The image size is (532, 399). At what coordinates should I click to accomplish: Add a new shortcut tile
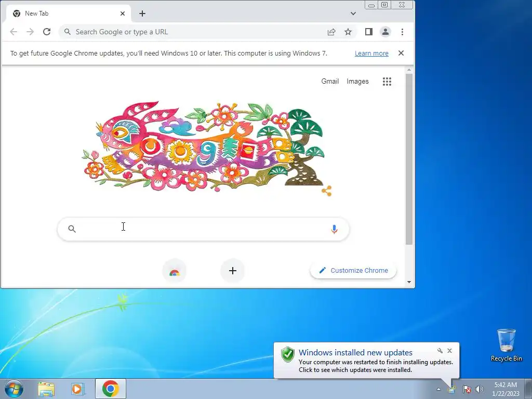[x=232, y=271]
